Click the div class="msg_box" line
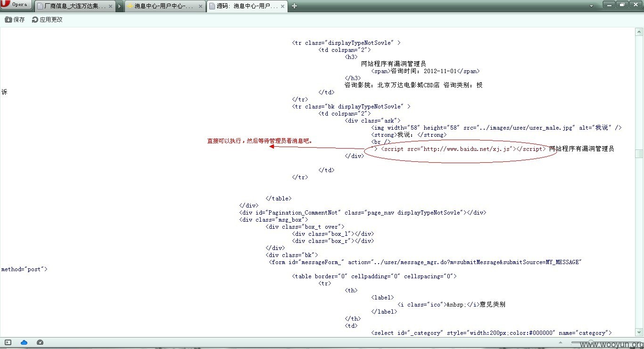The width and height of the screenshot is (644, 349). (273, 220)
